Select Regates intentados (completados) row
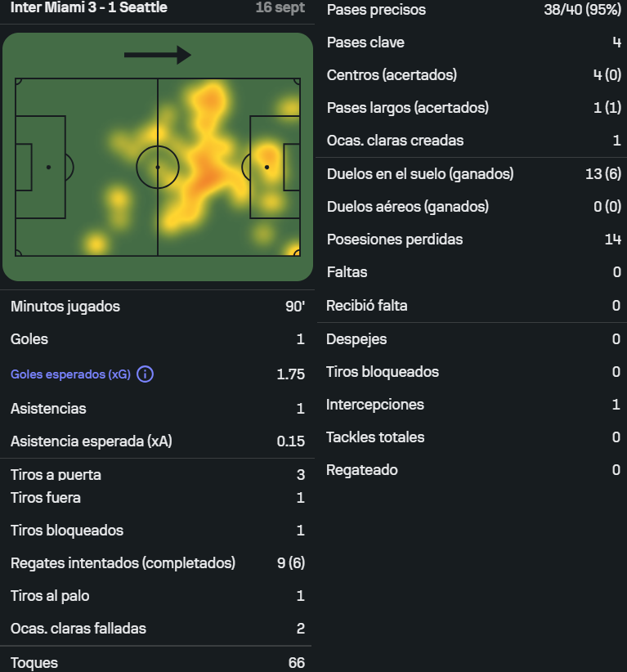The height and width of the screenshot is (672, 627). pyautogui.click(x=157, y=562)
